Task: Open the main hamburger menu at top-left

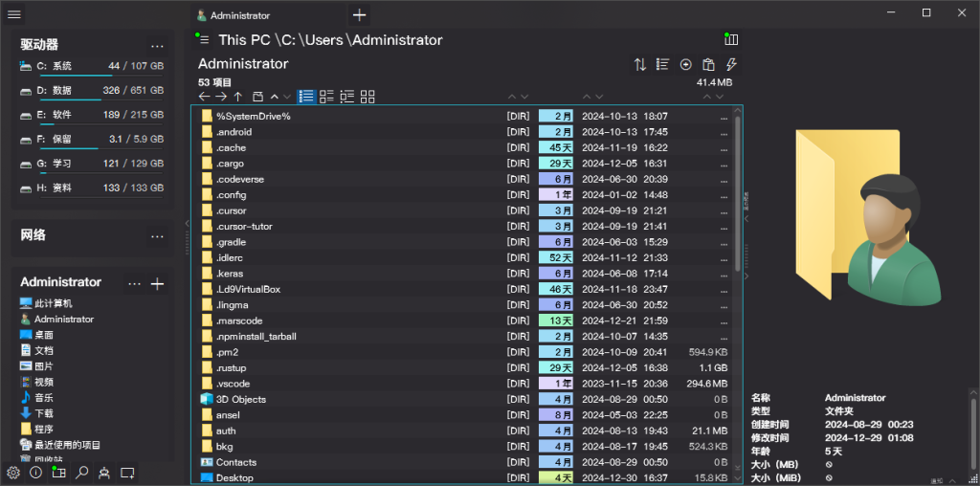Action: coord(14,13)
